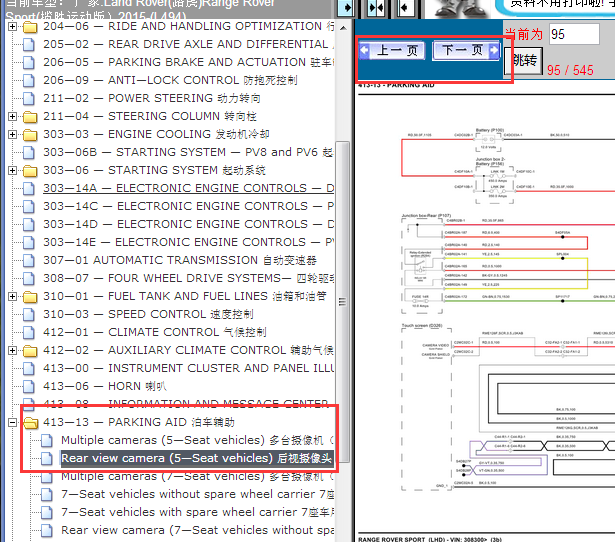
Task: Click document icon of 7-Seat without spare wheel carrier
Action: [x=47, y=495]
